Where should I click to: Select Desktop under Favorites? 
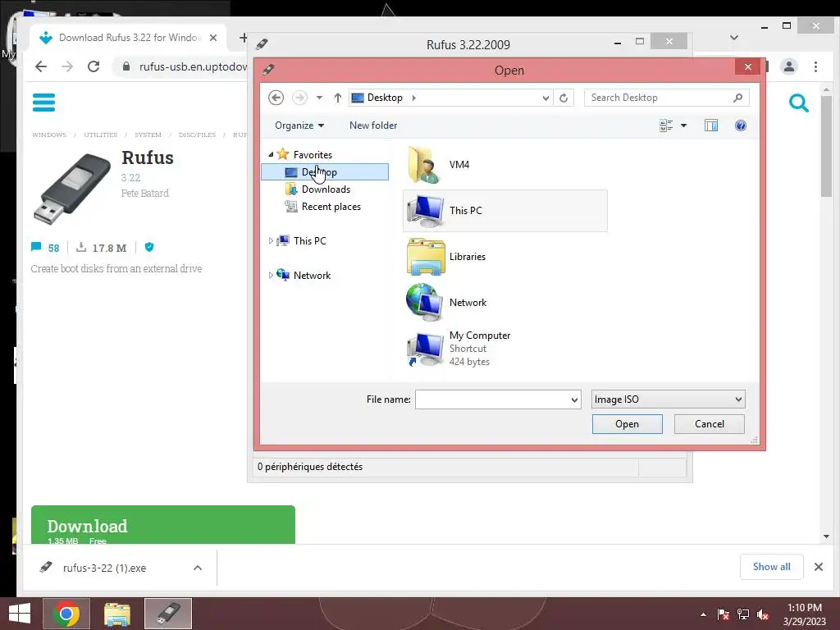[x=325, y=172]
